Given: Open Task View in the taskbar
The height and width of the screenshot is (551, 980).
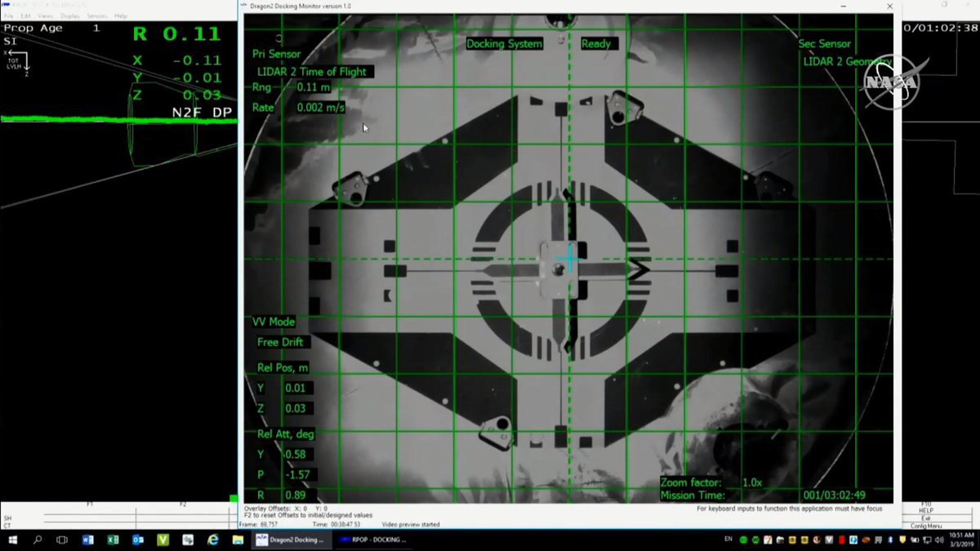Looking at the screenshot, I should (62, 540).
